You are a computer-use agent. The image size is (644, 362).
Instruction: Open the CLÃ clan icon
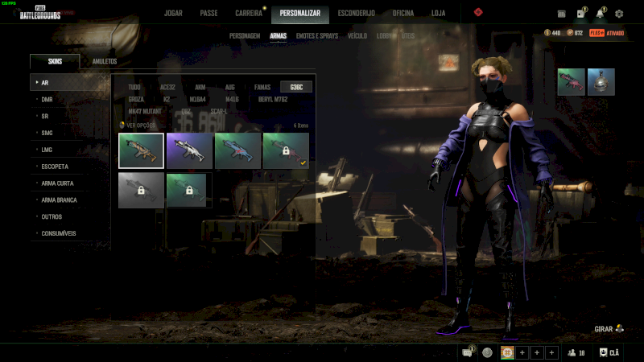click(609, 352)
